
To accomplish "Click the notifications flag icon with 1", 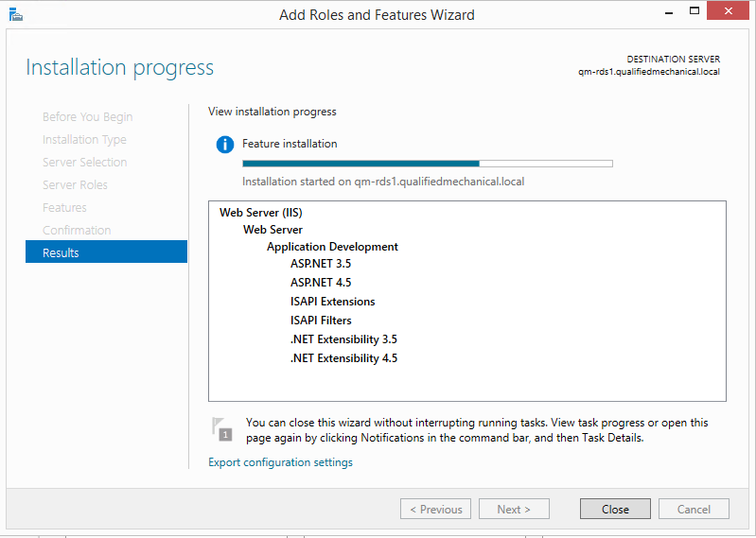I will click(221, 429).
